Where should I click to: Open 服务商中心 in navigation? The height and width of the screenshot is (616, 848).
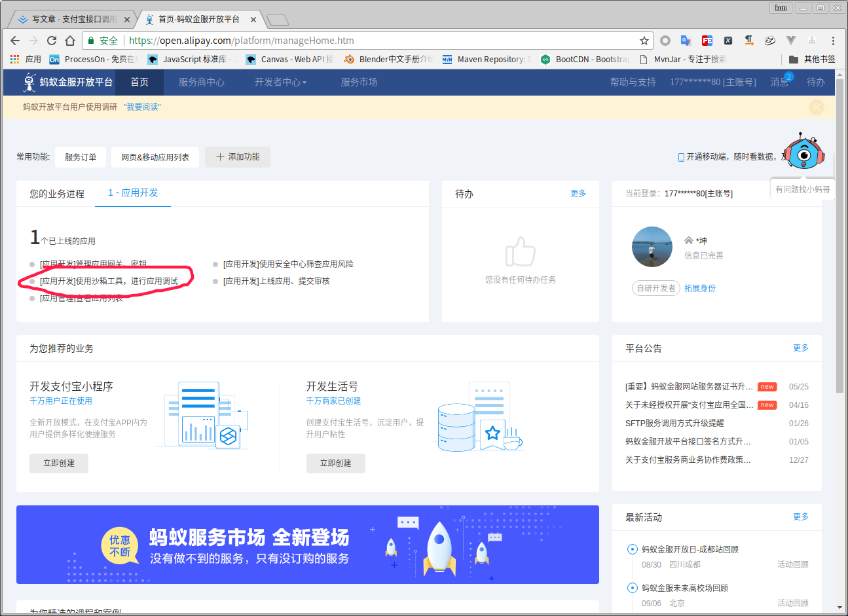pos(202,82)
